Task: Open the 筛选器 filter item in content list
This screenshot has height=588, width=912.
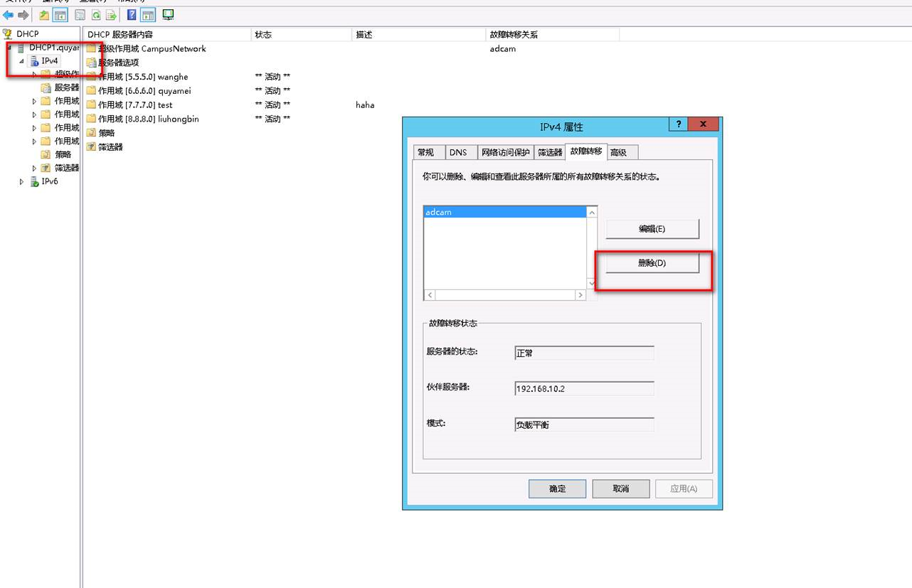Action: (x=110, y=147)
